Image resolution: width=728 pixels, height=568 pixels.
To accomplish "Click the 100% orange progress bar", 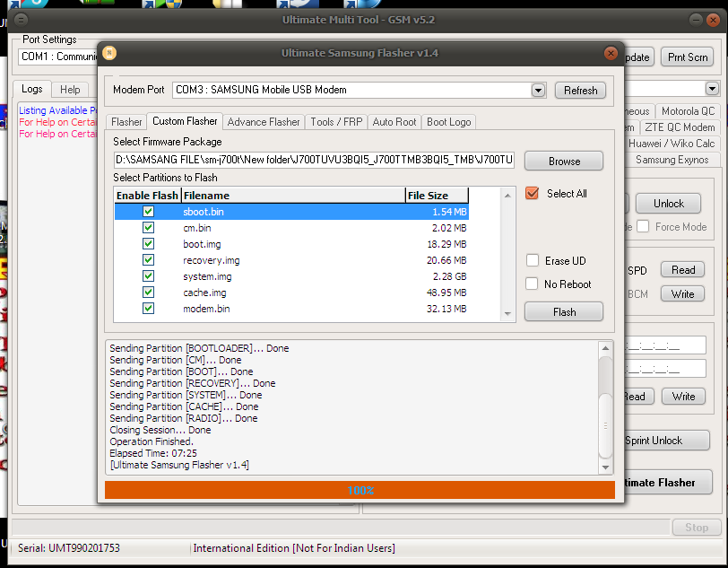I will tap(360, 490).
